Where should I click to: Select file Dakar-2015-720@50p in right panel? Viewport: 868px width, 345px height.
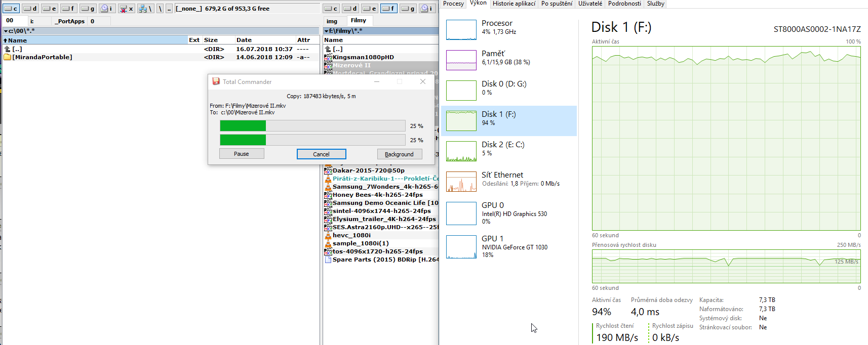(381, 170)
